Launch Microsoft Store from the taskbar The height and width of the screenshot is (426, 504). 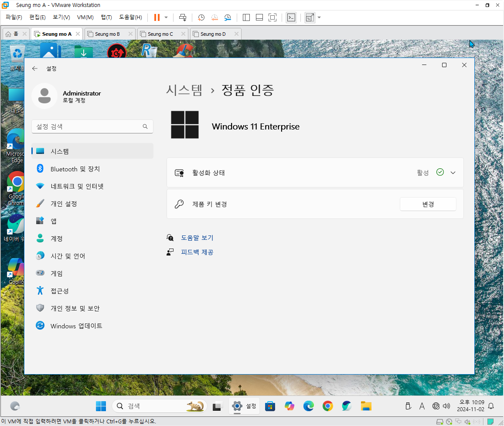270,406
